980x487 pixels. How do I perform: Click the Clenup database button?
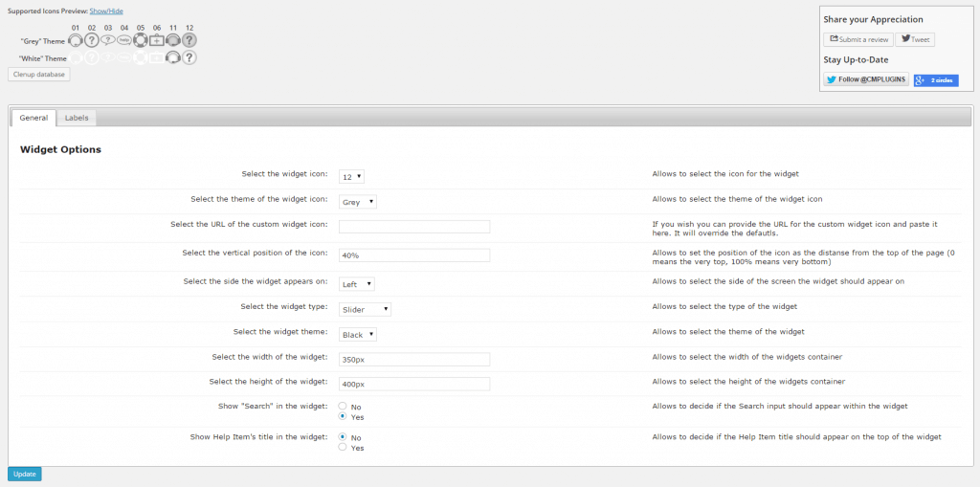[39, 74]
